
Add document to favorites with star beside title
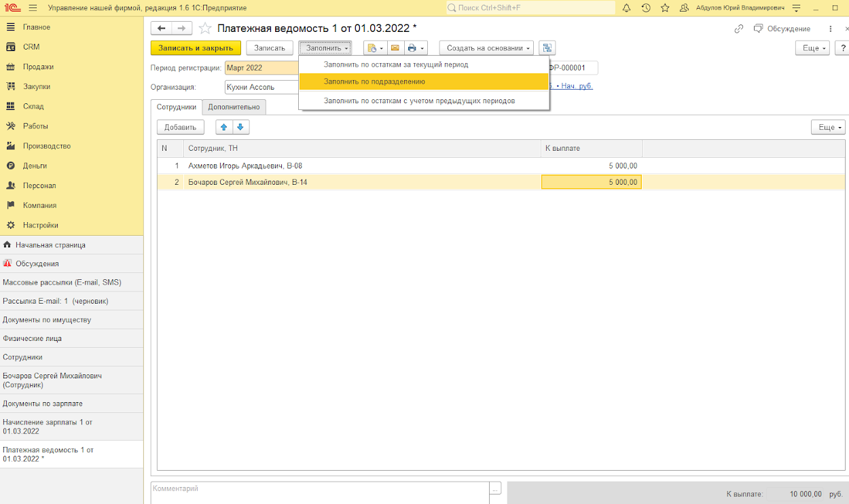[x=204, y=29]
